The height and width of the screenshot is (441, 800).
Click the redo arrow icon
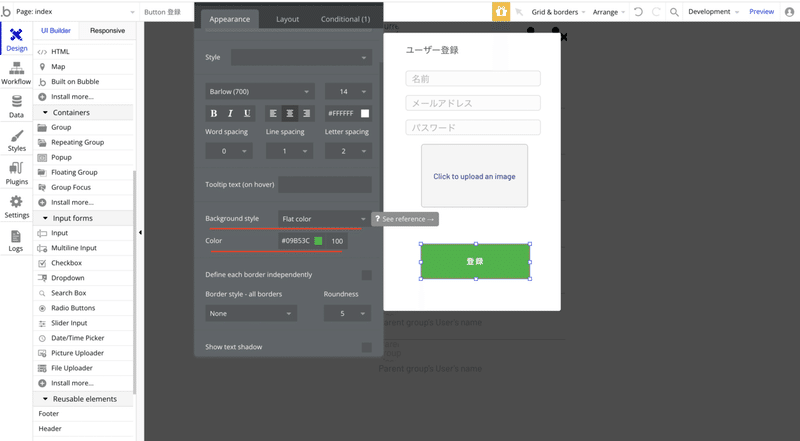[x=656, y=12]
